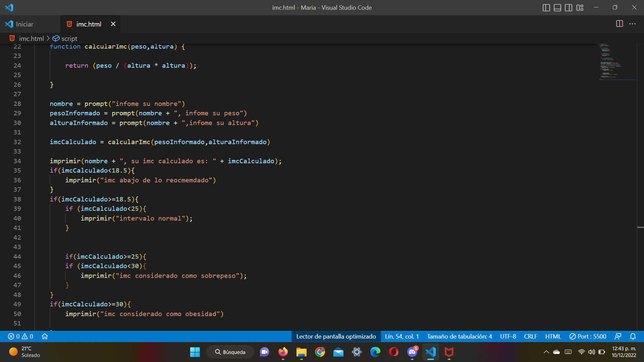Toggle bottom panel layout icon
Screen dimensions: 644x362
557,8
